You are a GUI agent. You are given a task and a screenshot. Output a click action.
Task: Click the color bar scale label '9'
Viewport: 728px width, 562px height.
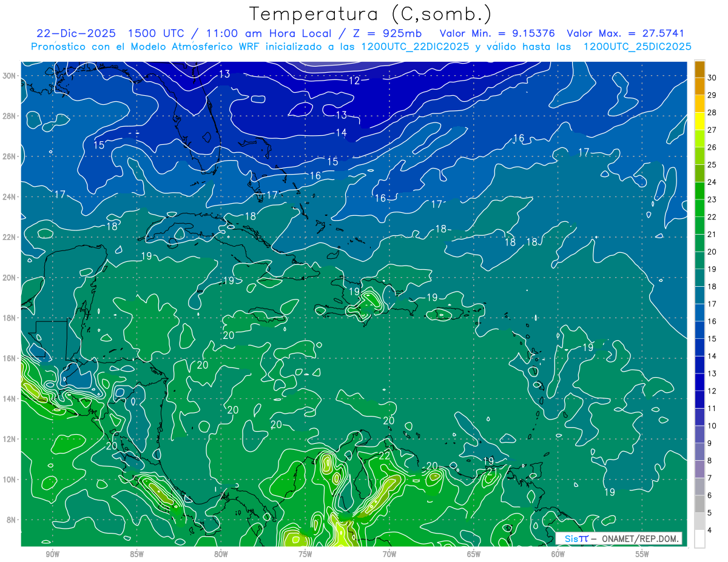(710, 443)
